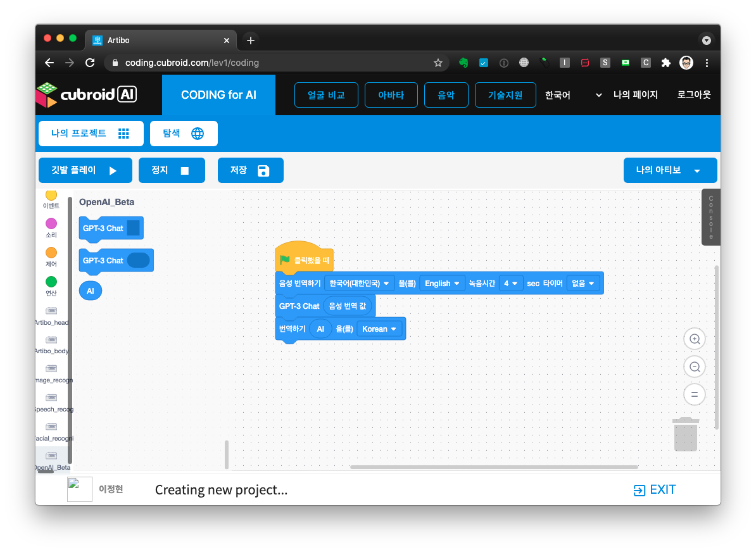Open the Console side panel
The height and width of the screenshot is (552, 756).
coord(710,217)
